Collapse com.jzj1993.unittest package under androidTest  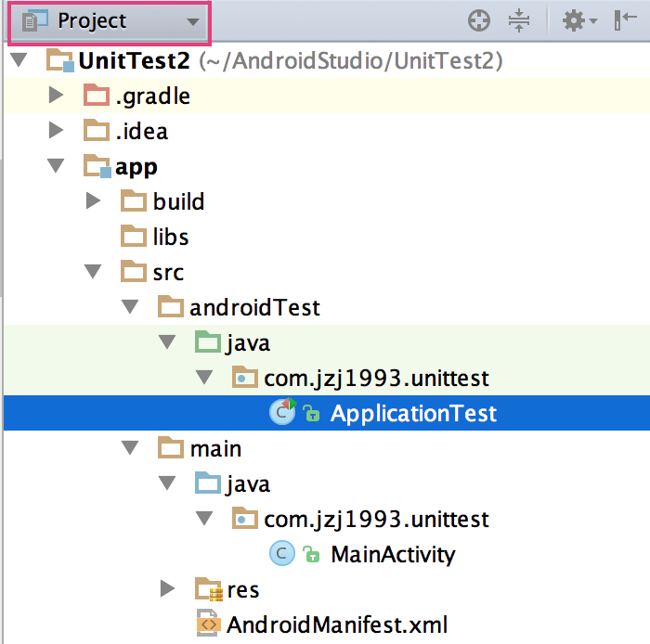coord(204,378)
